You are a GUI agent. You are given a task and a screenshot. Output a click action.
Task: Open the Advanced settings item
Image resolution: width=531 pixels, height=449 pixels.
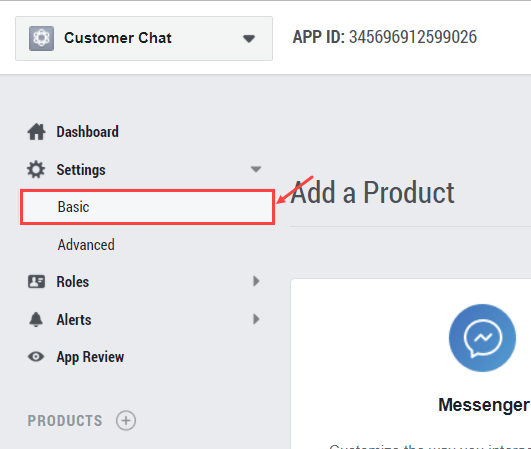[86, 245]
